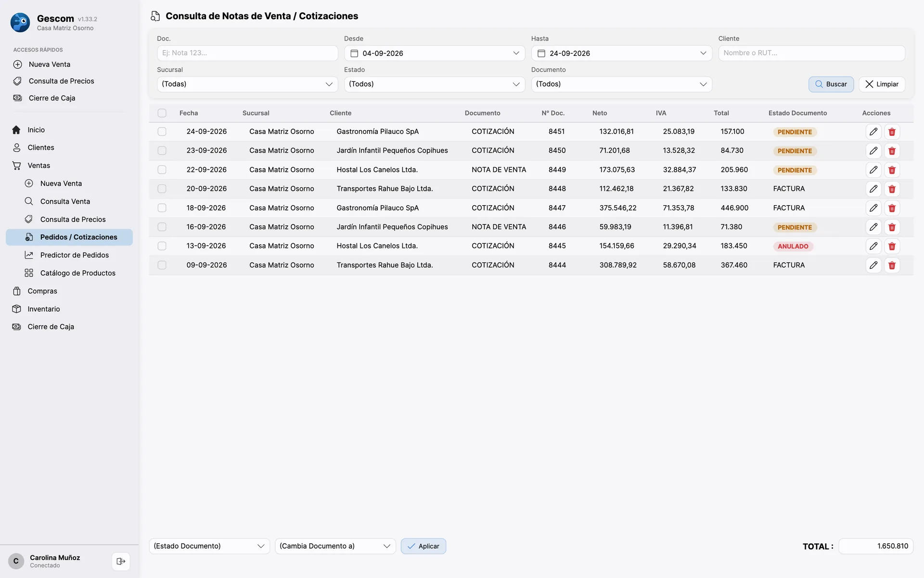Screen dimensions: 924x578
Task: Delete document 8450 using trash icon
Action: point(892,151)
